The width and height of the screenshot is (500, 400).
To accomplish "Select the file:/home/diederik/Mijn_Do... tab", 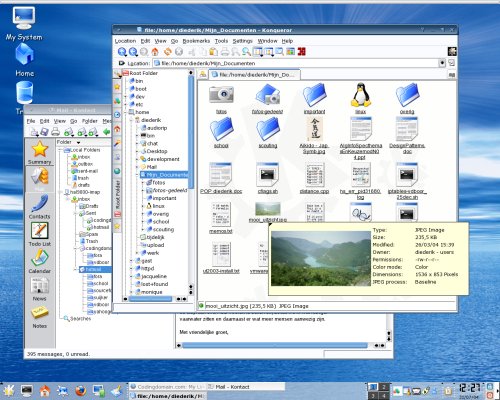I will [254, 75].
